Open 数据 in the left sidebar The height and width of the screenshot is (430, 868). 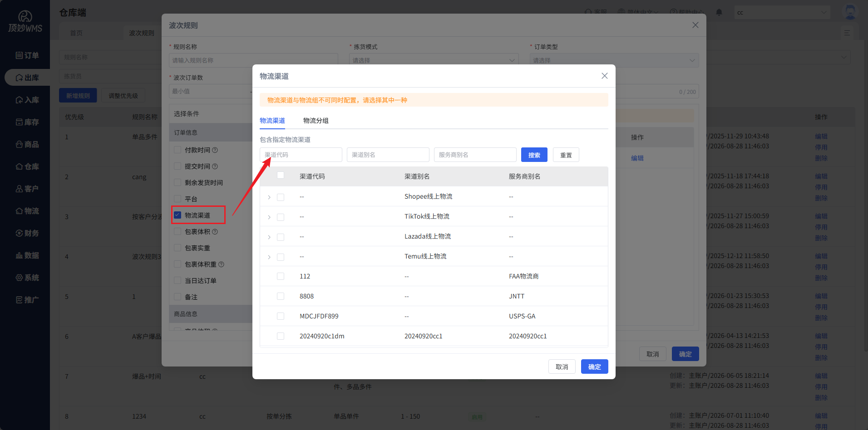pyautogui.click(x=27, y=255)
